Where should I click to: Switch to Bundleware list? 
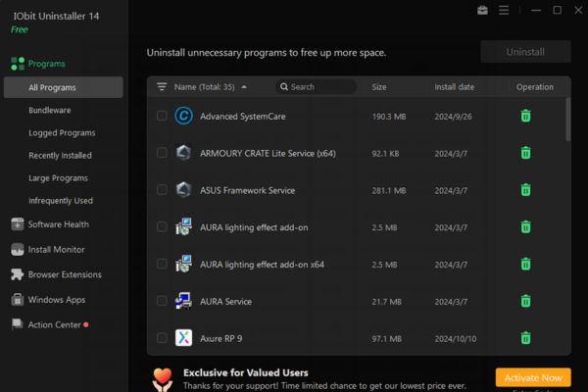point(50,111)
